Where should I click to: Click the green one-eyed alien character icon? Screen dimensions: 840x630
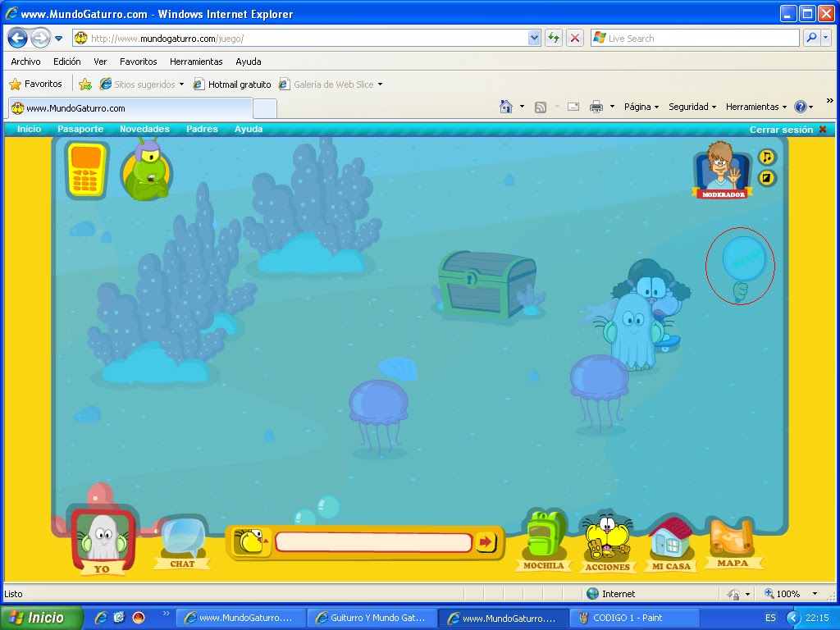click(x=148, y=170)
